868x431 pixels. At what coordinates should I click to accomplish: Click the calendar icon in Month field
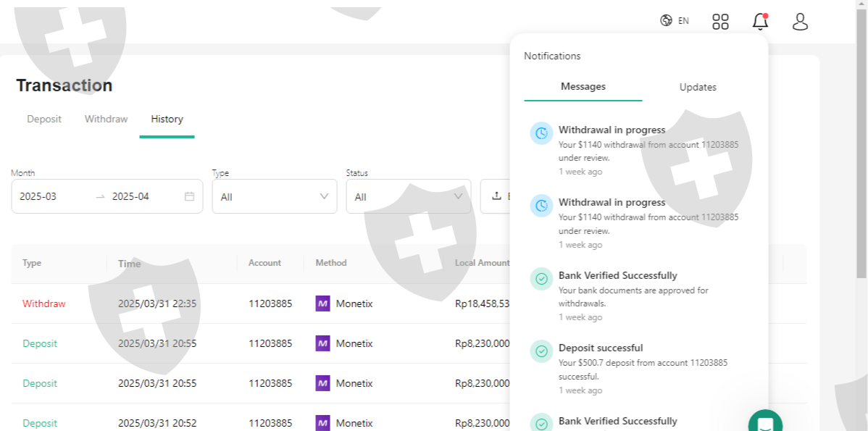click(x=189, y=196)
